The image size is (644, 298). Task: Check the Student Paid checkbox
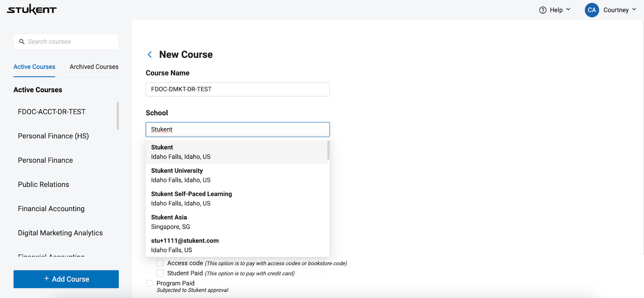160,273
